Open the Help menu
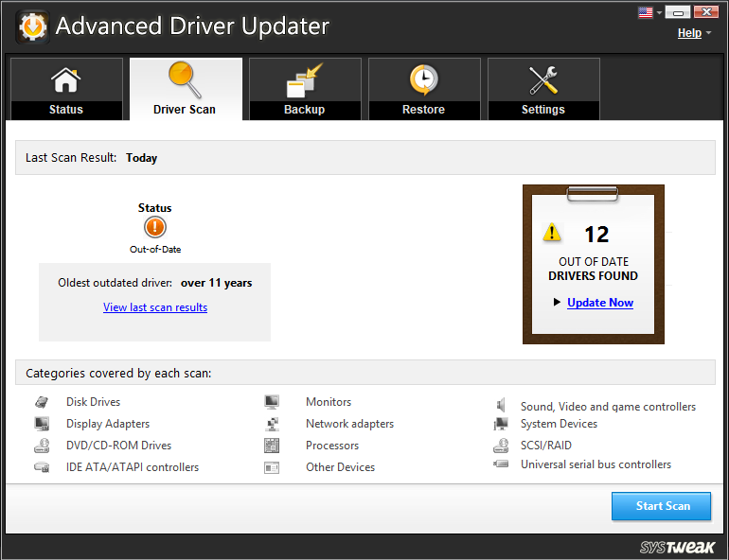This screenshot has width=729, height=560. click(x=689, y=33)
